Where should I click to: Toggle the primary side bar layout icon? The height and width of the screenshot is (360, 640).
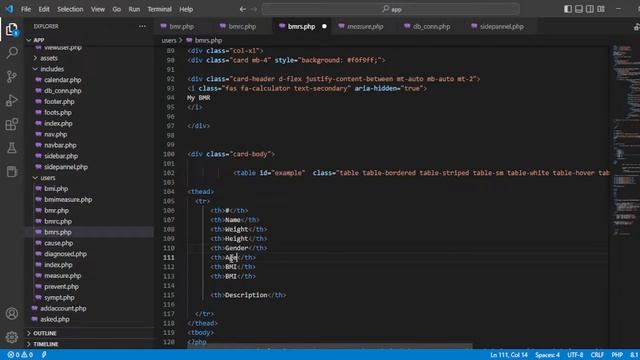(x=568, y=9)
